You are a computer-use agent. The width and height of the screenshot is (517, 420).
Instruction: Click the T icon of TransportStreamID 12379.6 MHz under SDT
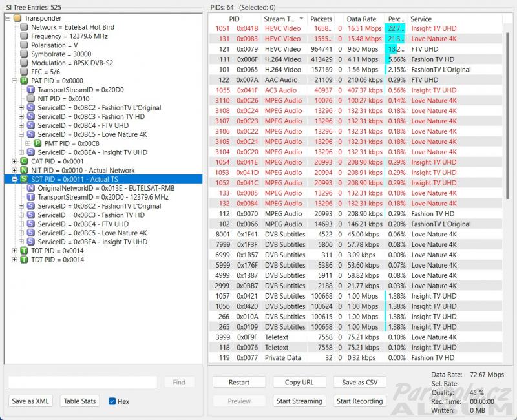coord(30,197)
